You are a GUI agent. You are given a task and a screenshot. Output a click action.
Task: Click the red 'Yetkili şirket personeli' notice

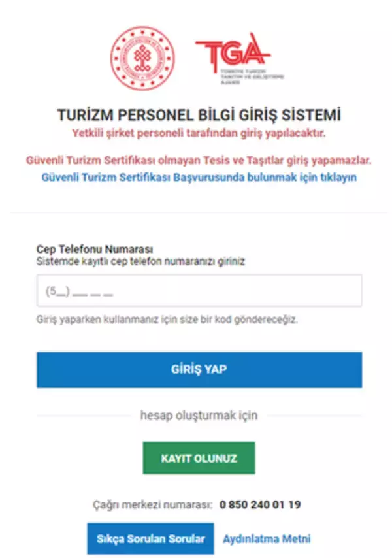pos(199,133)
